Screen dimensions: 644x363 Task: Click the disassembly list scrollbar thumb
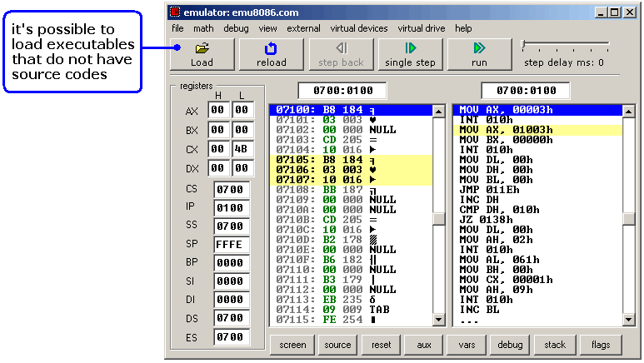pos(629,219)
